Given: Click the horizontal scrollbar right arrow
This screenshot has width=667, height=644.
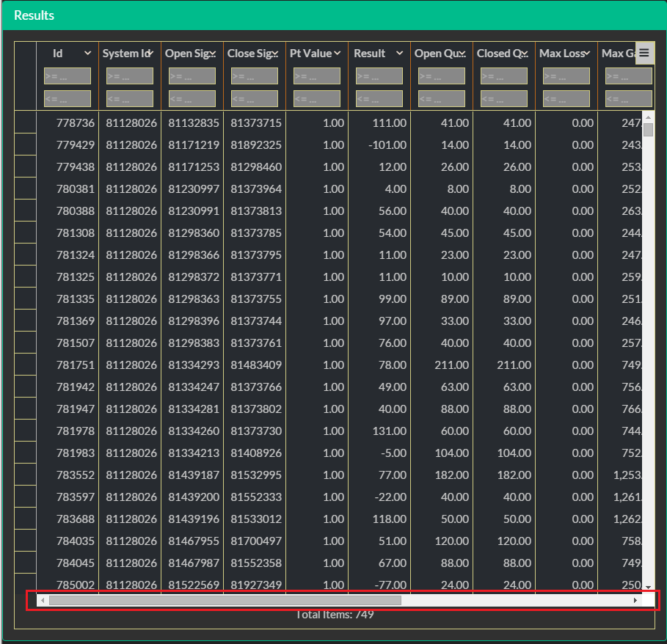Looking at the screenshot, I should (635, 600).
